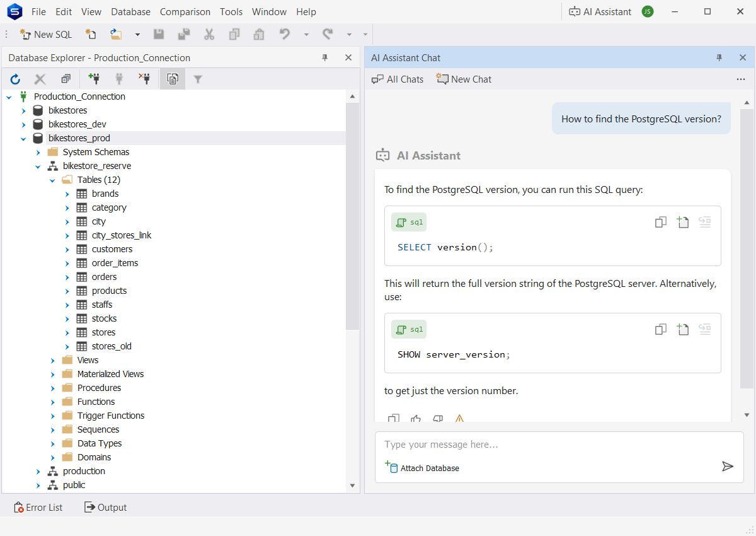The width and height of the screenshot is (756, 536).
Task: Click the Delete X icon in Database Explorer
Action: (x=40, y=79)
